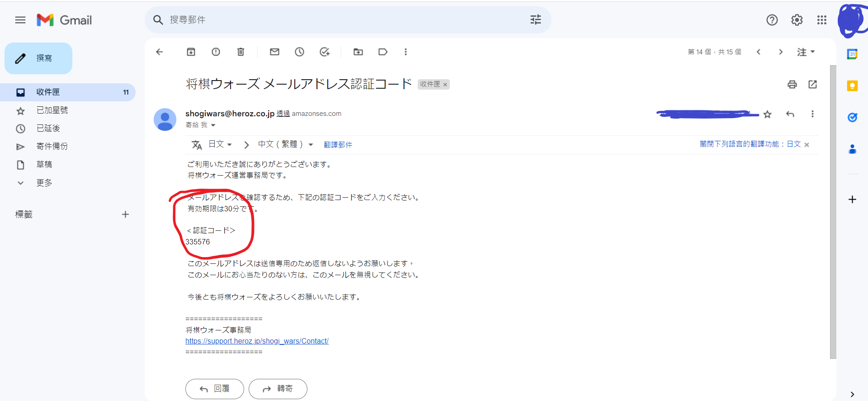The width and height of the screenshot is (868, 401).
Task: Click sender address shogiwars@heroz.co.jp
Action: tap(230, 114)
